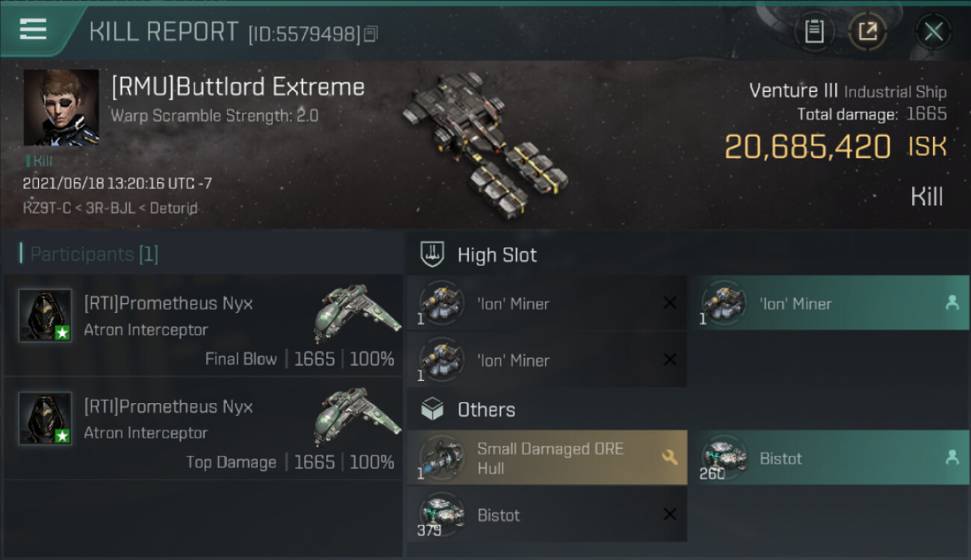Click the Atron Interceptor ship image for Final Blow
Viewport: 971px width, 560px height.
pyautogui.click(x=353, y=310)
